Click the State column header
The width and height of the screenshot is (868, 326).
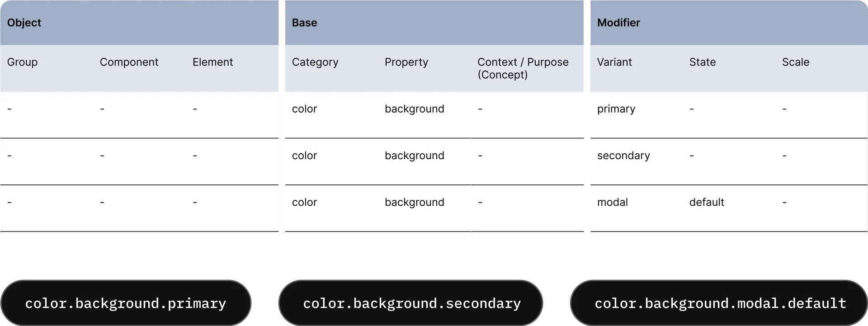[x=702, y=62]
